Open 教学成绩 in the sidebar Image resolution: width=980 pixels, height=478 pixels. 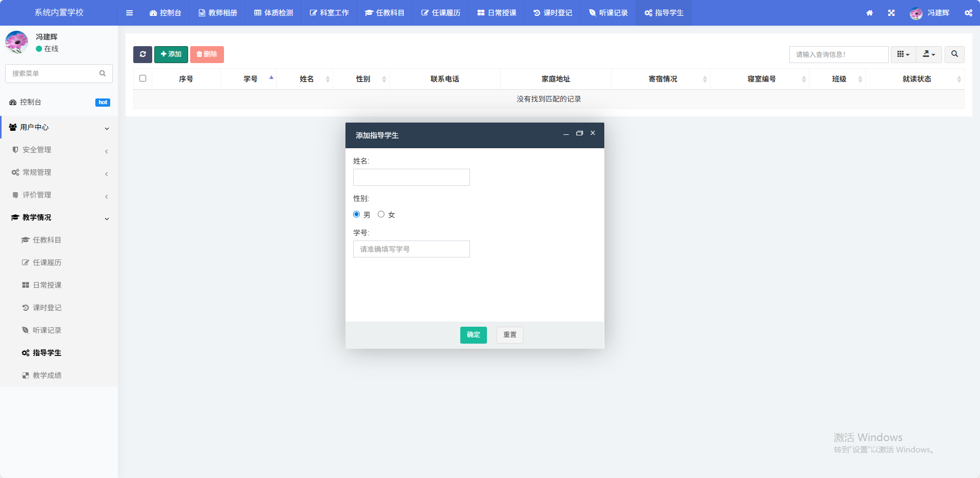tap(47, 375)
